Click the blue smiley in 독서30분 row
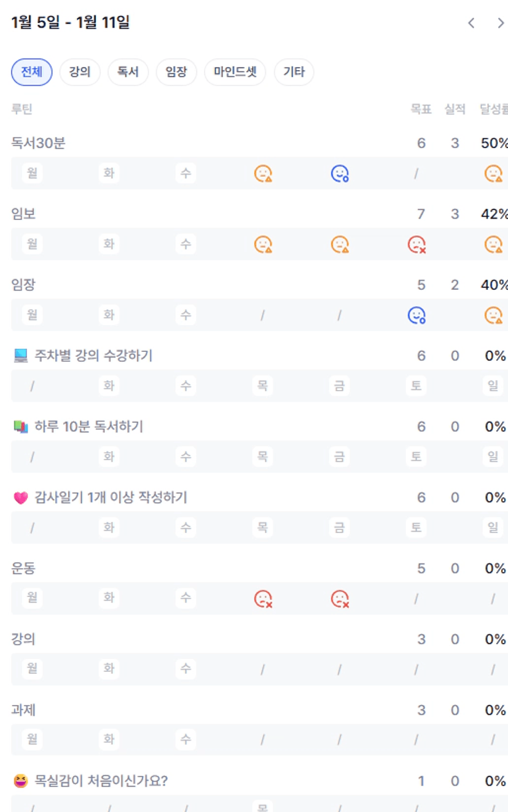Image resolution: width=508 pixels, height=812 pixels. point(340,174)
